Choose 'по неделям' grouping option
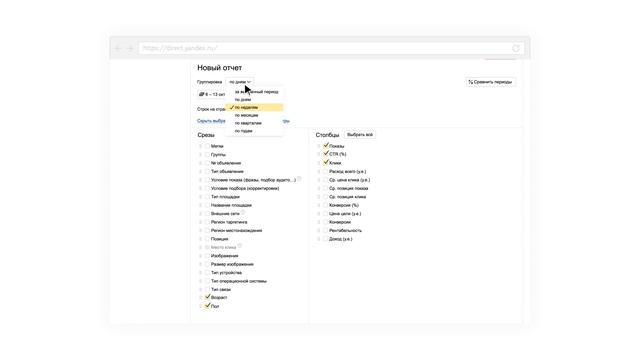Image resolution: width=640 pixels, height=360 pixels. [x=255, y=107]
